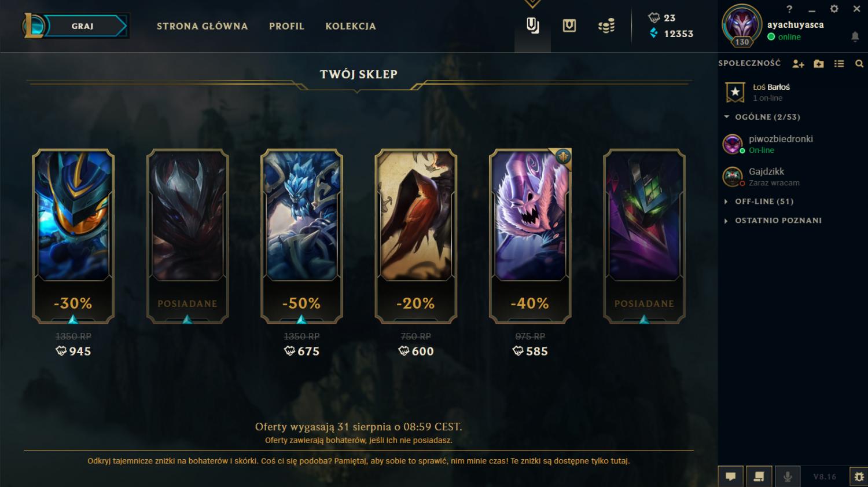The image size is (868, 487).
Task: Switch to the KOLEKCJA tab
Action: 351,26
